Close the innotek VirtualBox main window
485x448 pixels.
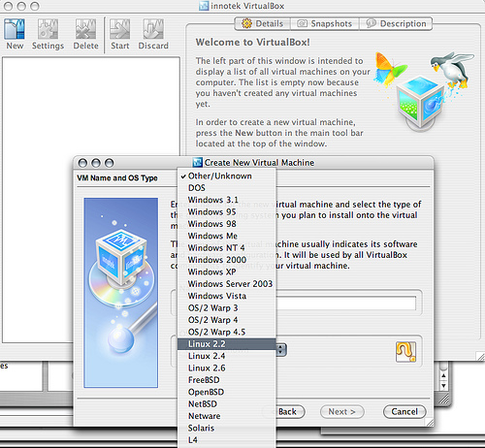tap(8, 6)
